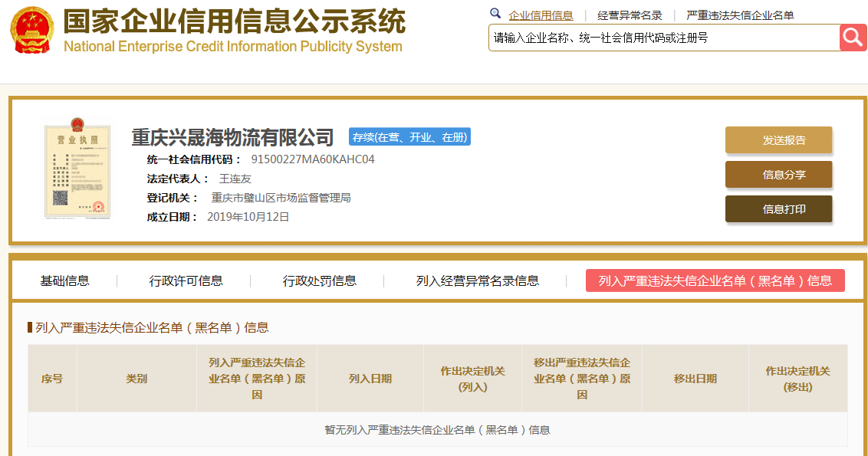Select the 严重违法失信企业名单 search tab
This screenshot has width=868, height=456.
click(x=740, y=15)
